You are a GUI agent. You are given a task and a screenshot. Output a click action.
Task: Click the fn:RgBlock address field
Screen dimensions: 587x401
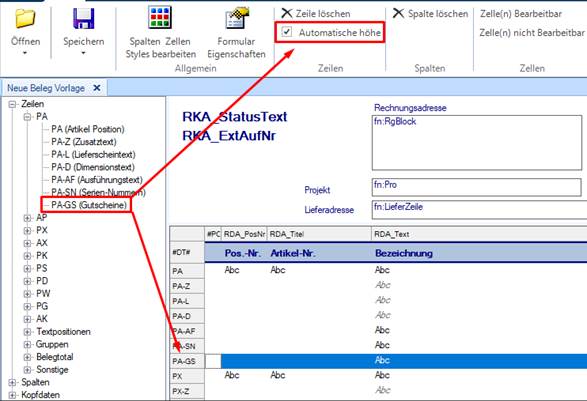tap(477, 143)
